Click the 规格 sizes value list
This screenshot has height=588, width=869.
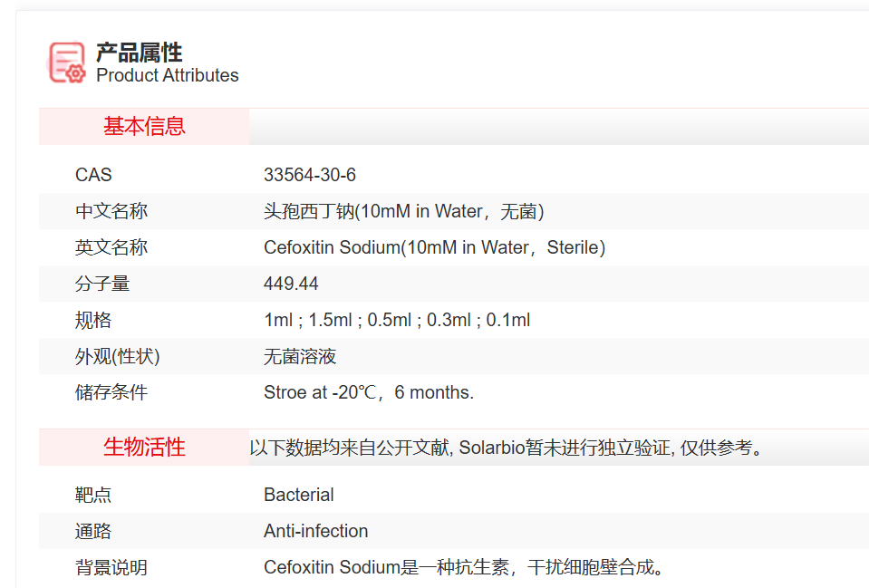tap(397, 320)
